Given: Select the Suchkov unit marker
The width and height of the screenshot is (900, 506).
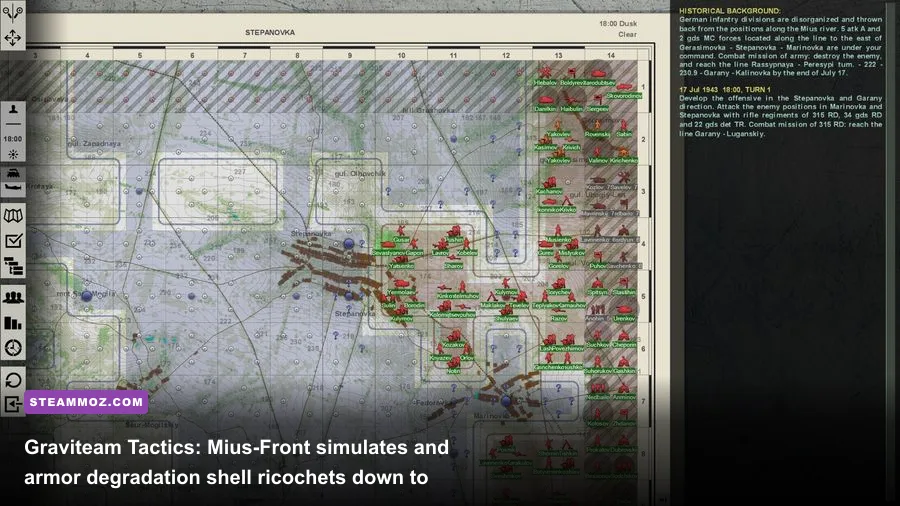Looking at the screenshot, I should point(598,338).
